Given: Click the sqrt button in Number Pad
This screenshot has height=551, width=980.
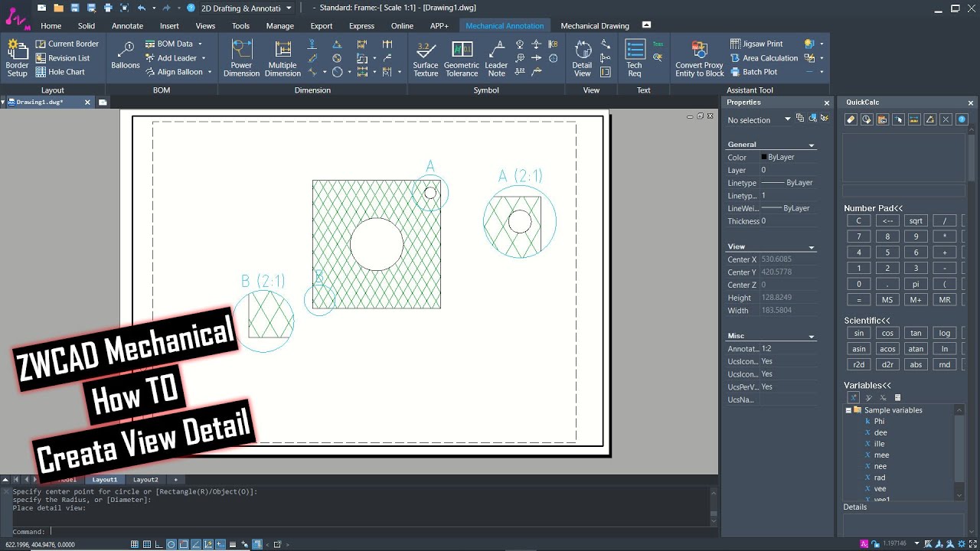Looking at the screenshot, I should point(916,220).
